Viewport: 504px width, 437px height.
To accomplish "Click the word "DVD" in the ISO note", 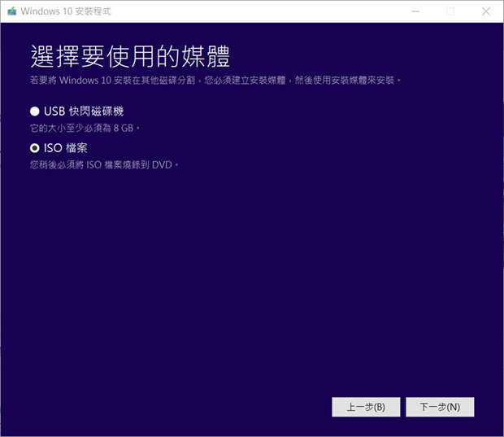I will (163, 164).
